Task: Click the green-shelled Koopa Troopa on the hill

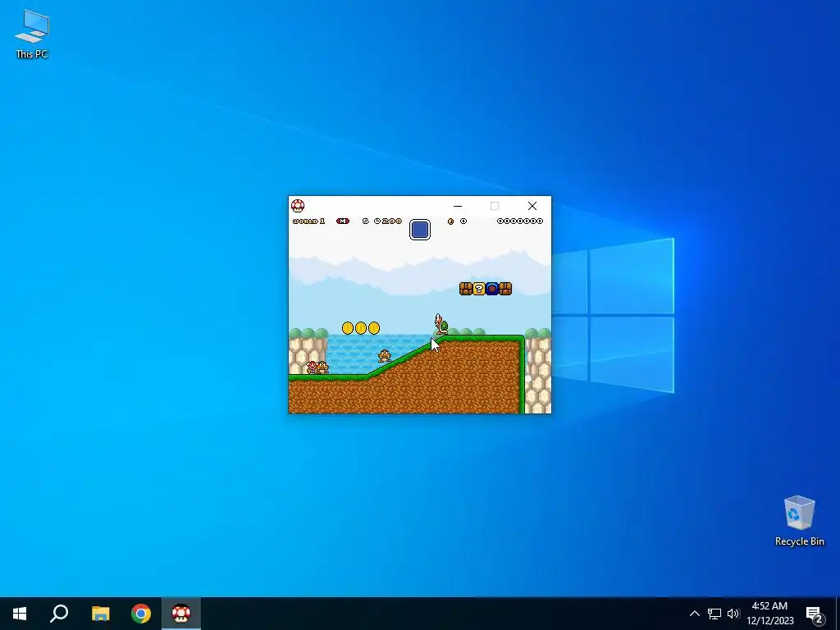Action: [x=441, y=324]
